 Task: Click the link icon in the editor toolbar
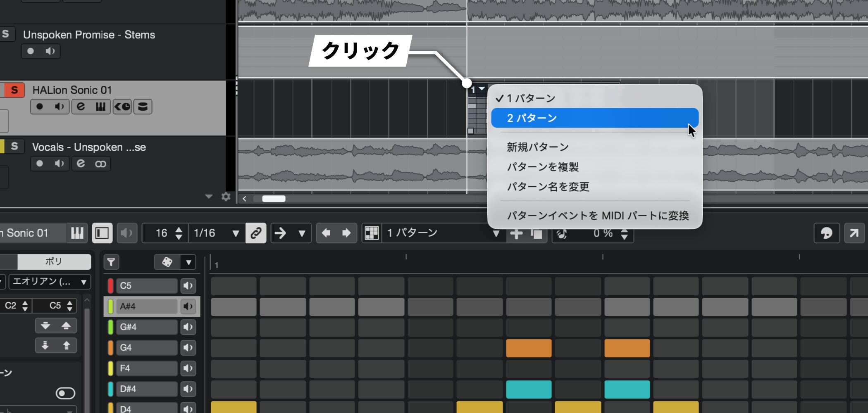(x=256, y=233)
